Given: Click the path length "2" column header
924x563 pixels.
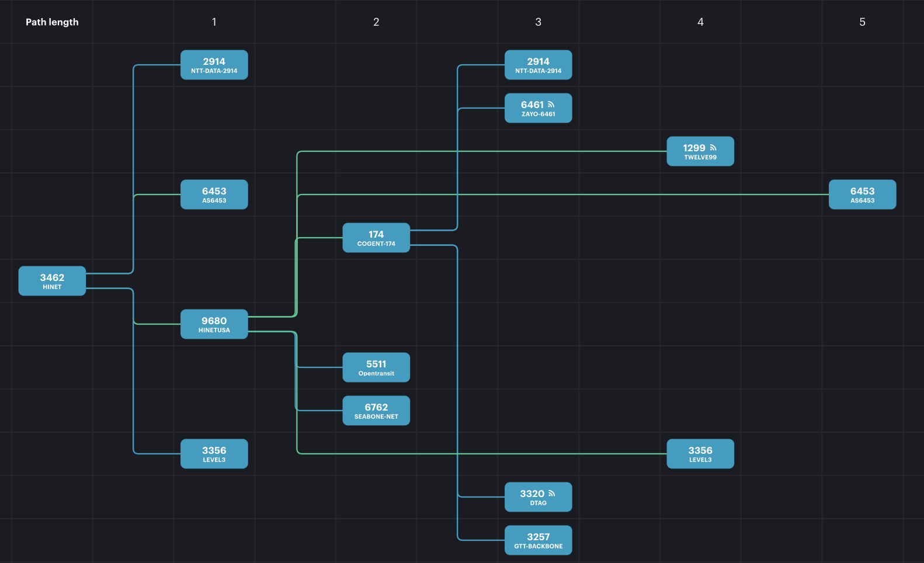Looking at the screenshot, I should (x=376, y=22).
